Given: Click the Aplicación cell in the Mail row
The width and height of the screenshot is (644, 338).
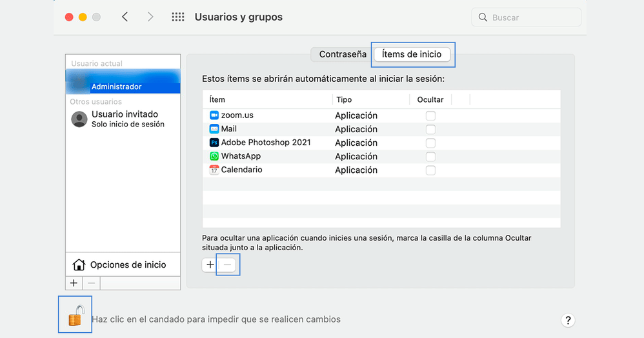Looking at the screenshot, I should pyautogui.click(x=356, y=130).
